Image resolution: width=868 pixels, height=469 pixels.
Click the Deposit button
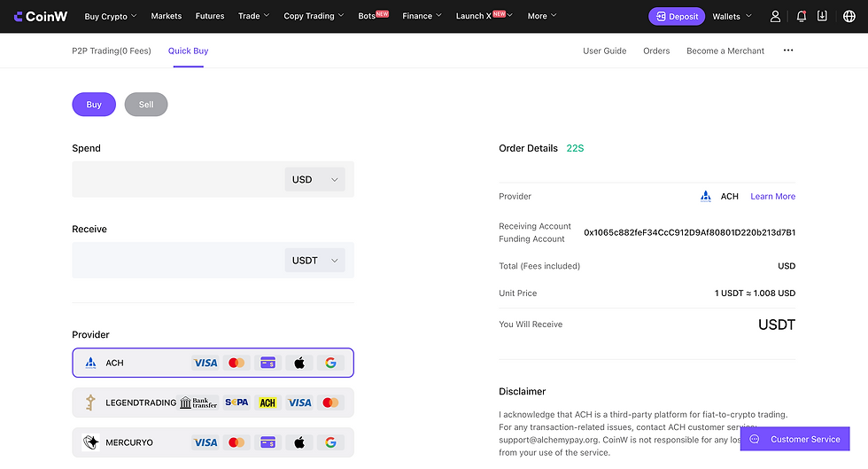tap(677, 16)
